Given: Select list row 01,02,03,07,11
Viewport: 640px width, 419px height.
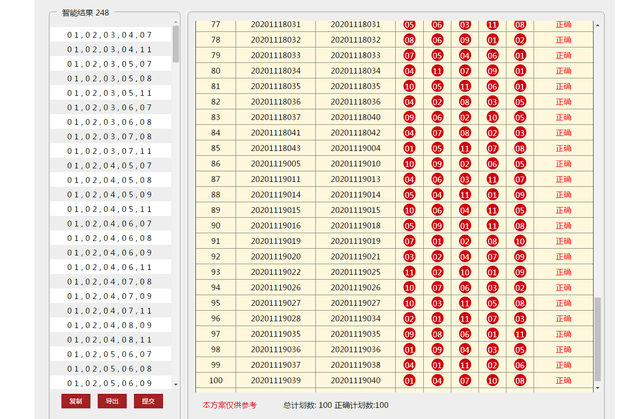Looking at the screenshot, I should tap(111, 151).
